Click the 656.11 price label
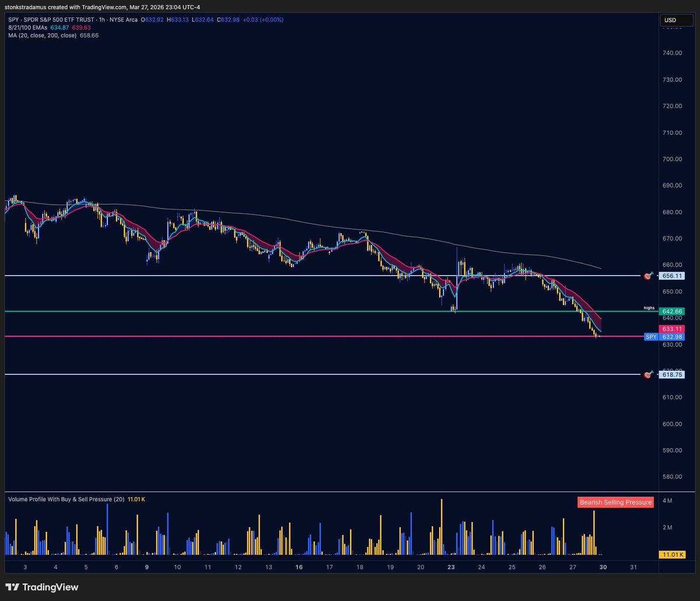The height and width of the screenshot is (601, 700). pyautogui.click(x=672, y=276)
